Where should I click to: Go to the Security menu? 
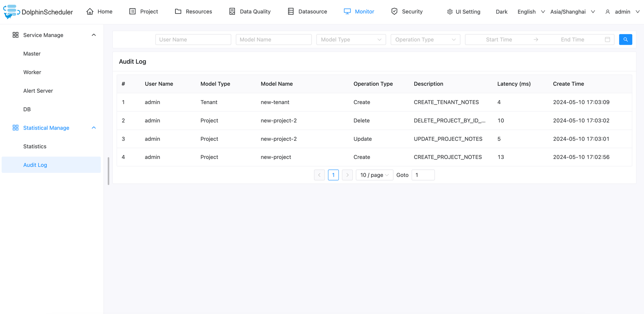(407, 12)
